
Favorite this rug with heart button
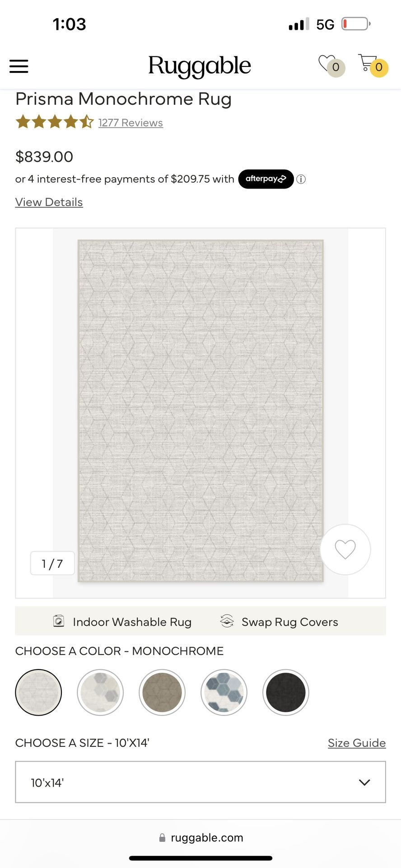[x=345, y=549]
